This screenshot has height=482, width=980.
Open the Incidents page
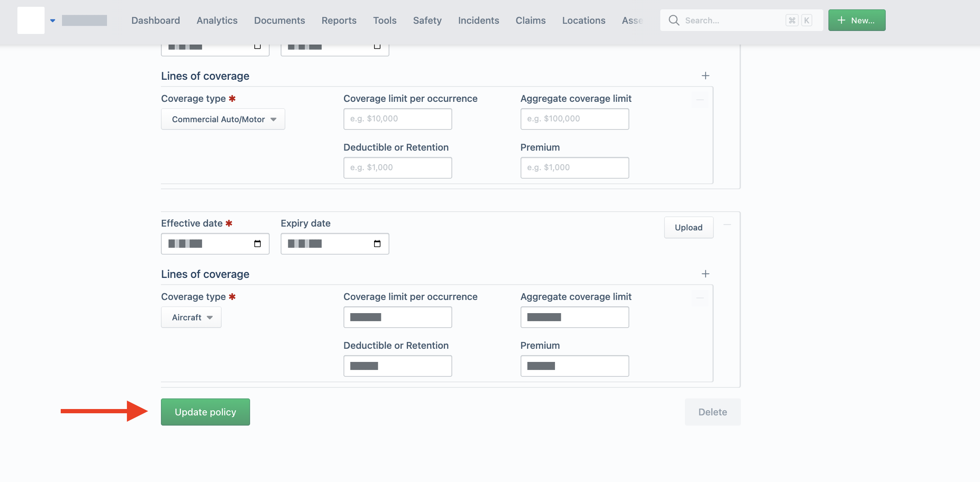point(479,20)
